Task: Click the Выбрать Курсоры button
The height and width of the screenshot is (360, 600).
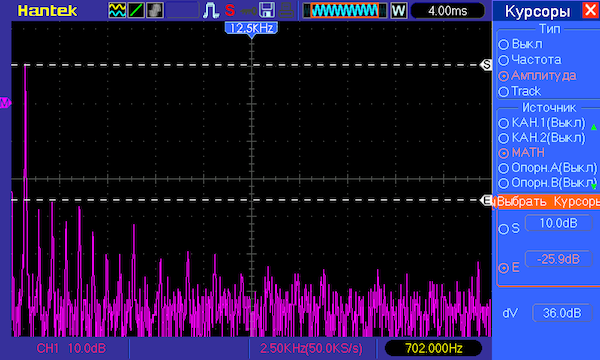Action: [548, 201]
